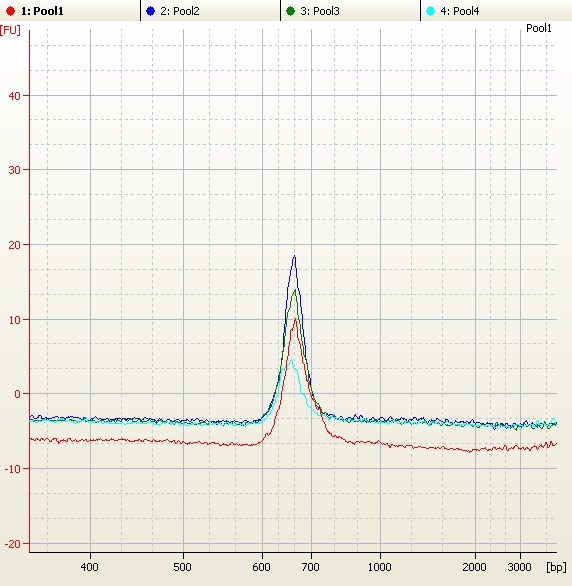Click the blue Pool2 color dot

click(x=151, y=11)
